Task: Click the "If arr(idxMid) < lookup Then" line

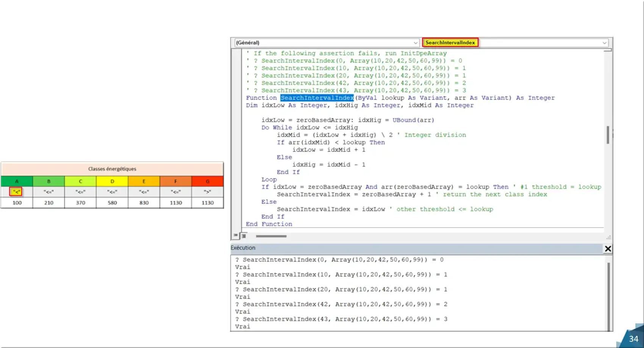Action: pos(331,142)
